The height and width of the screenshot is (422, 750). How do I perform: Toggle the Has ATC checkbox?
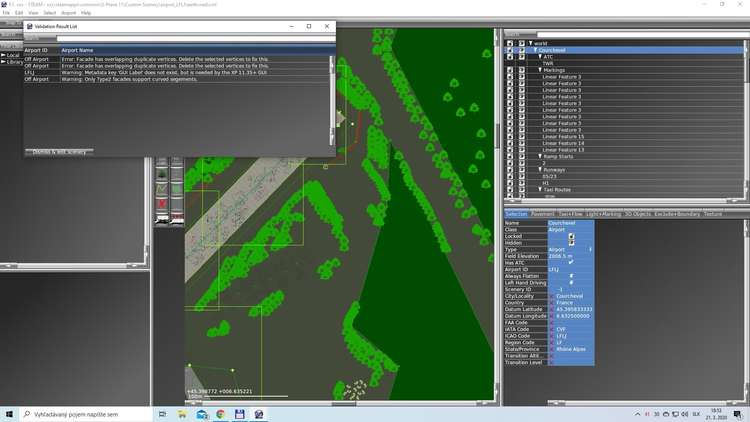click(571, 262)
